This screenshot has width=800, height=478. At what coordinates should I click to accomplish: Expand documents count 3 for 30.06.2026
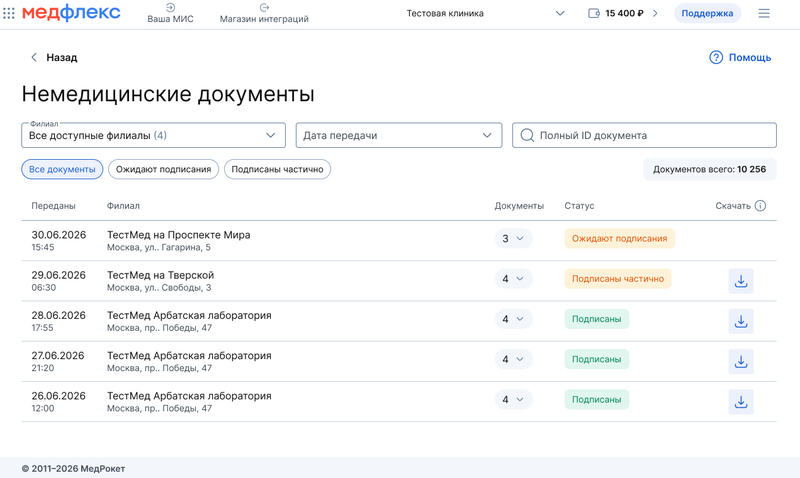click(x=513, y=238)
